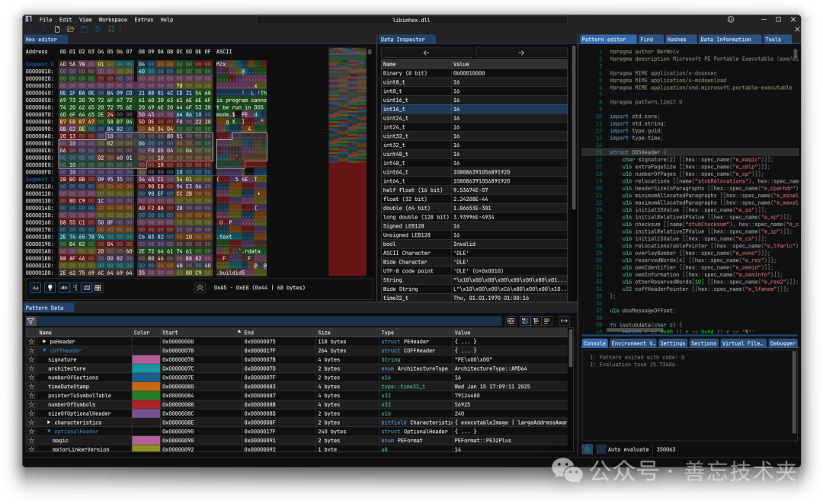Expand the characteristics bitfield node
The height and width of the screenshot is (504, 823).
(x=50, y=422)
